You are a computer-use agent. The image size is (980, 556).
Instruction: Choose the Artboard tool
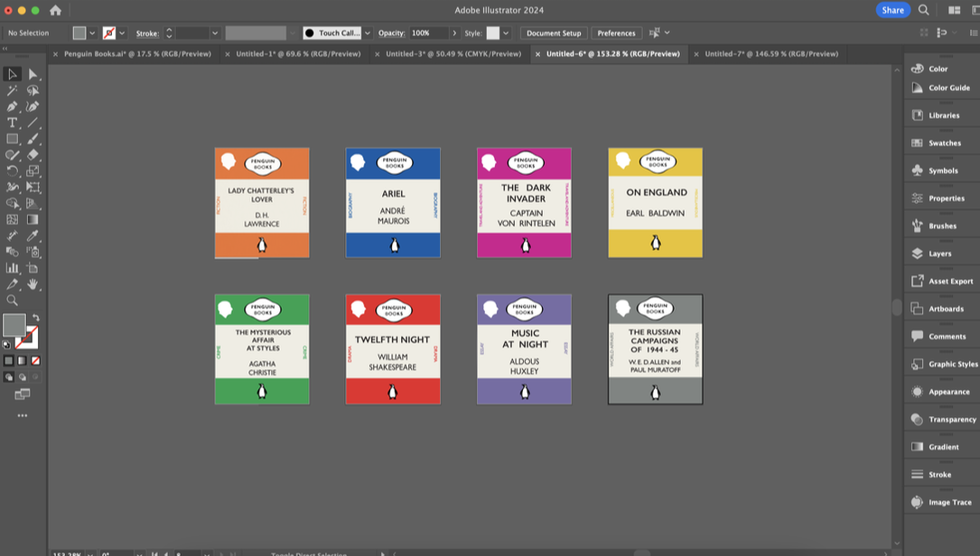tap(33, 268)
